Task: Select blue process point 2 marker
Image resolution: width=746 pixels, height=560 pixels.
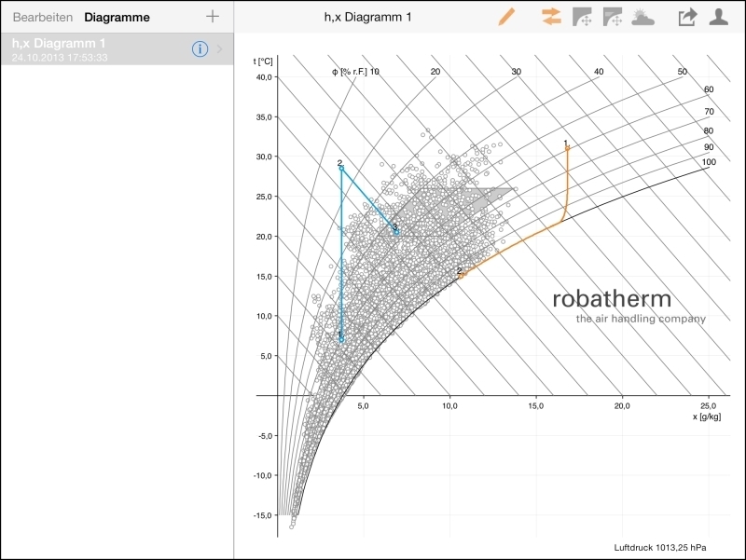Action: pyautogui.click(x=341, y=168)
